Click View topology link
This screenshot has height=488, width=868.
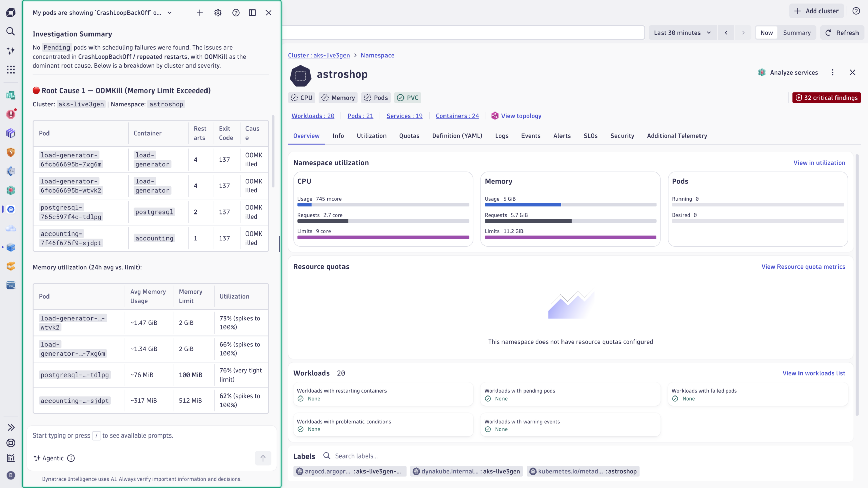pyautogui.click(x=516, y=116)
